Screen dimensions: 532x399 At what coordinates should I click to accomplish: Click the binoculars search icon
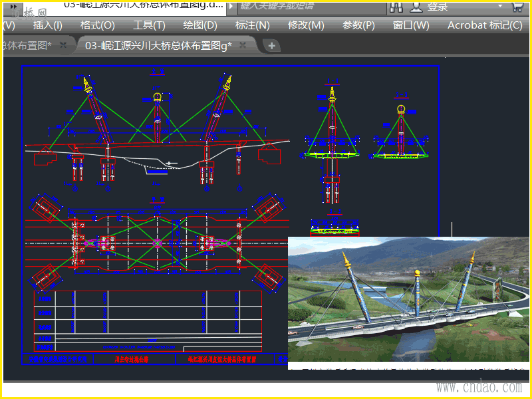[x=396, y=7]
